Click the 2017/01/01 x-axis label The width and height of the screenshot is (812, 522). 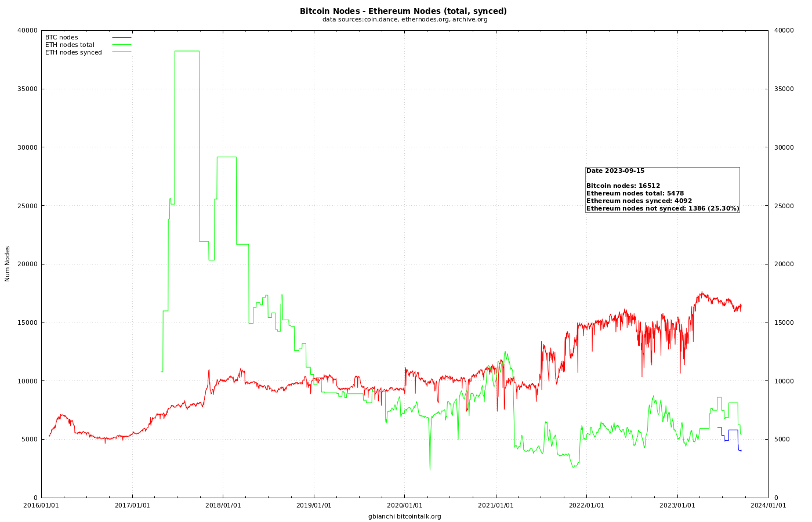point(132,505)
